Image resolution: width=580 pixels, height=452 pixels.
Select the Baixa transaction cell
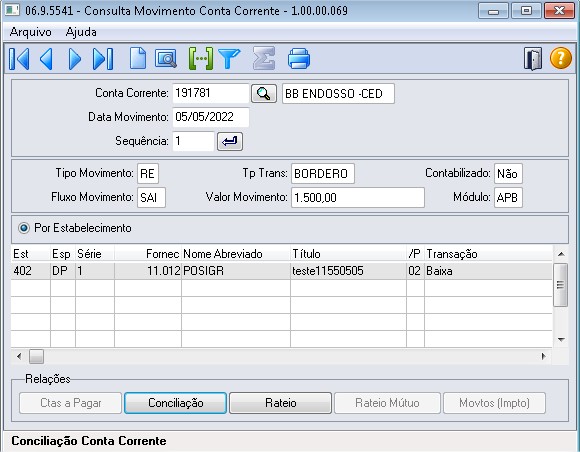488,271
